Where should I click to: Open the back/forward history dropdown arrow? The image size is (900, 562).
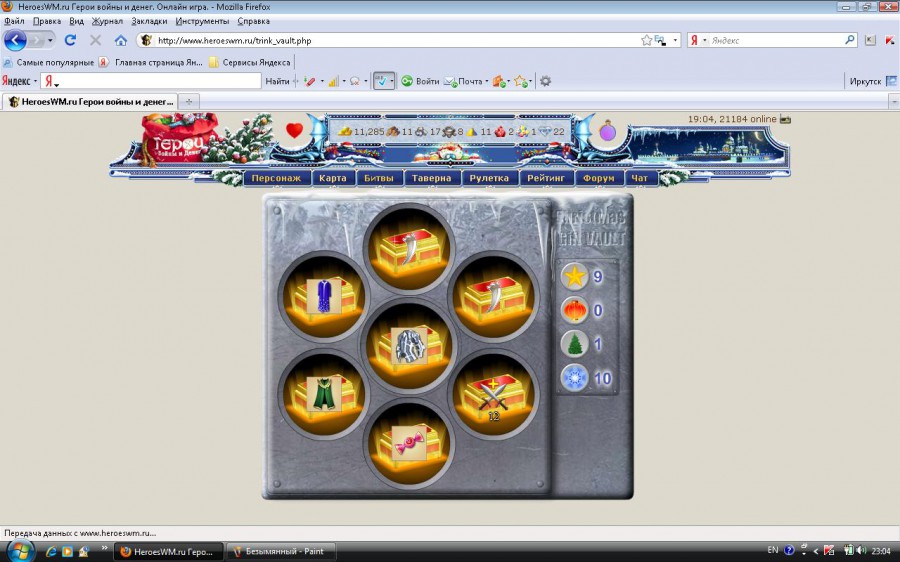50,40
